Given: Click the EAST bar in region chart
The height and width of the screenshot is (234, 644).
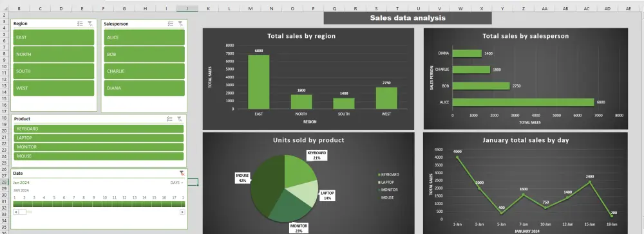Looking at the screenshot, I should [259, 82].
